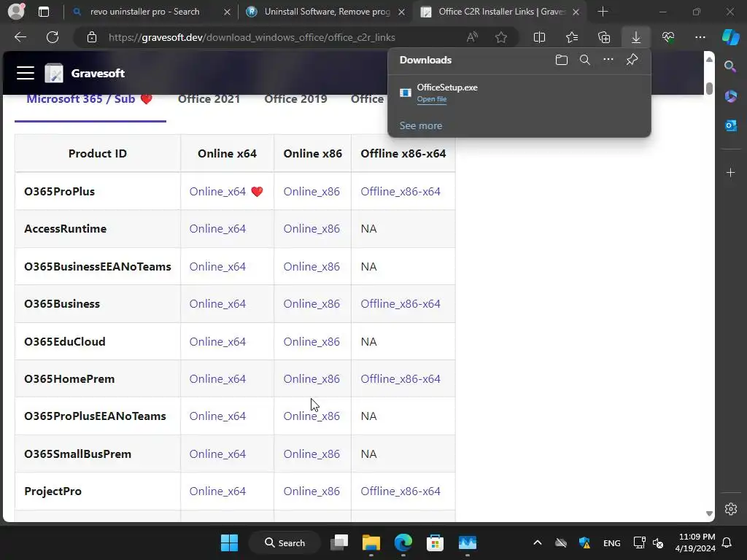747x560 pixels.
Task: View site information lock icon
Action: 92,37
